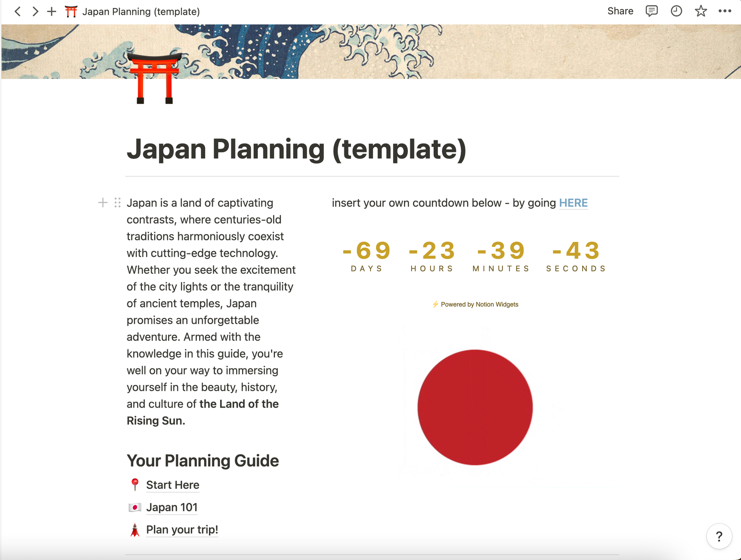This screenshot has height=560, width=741.
Task: Click the red circle Japan flag image
Action: click(475, 407)
